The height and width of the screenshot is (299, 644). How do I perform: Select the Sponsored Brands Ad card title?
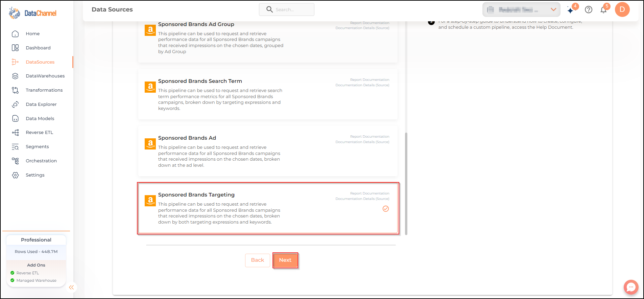tap(187, 138)
